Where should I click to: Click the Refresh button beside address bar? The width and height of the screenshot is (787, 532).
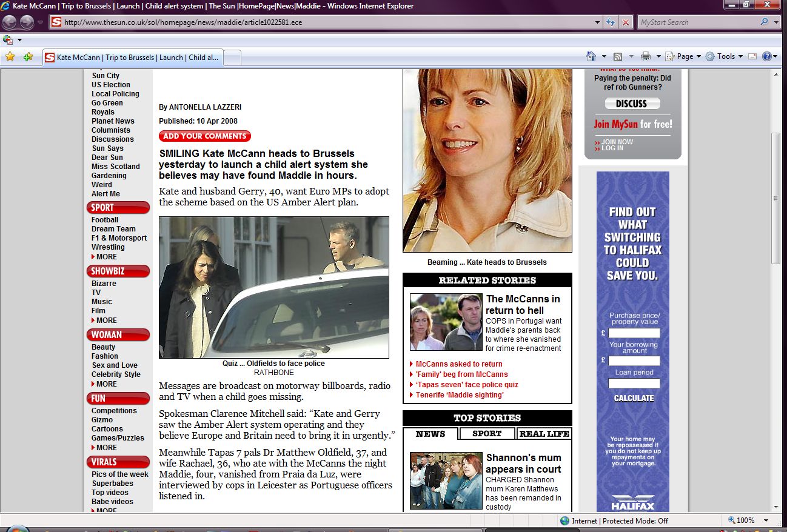tap(611, 22)
